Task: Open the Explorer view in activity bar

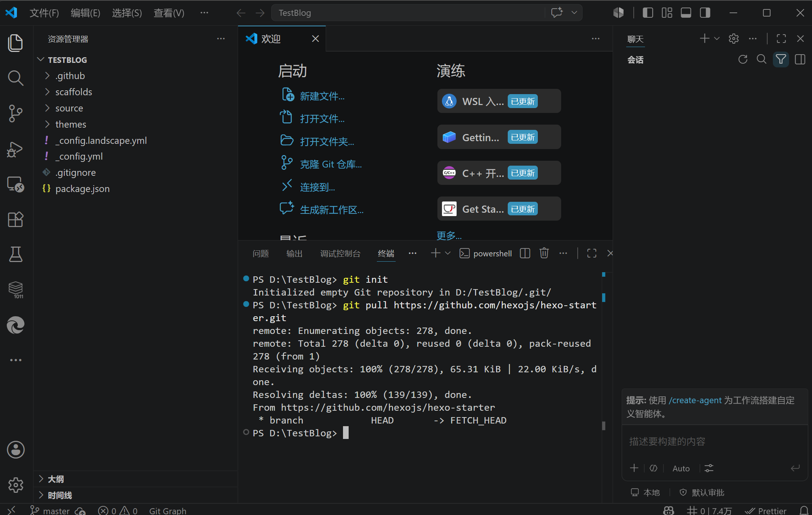Action: coord(15,43)
